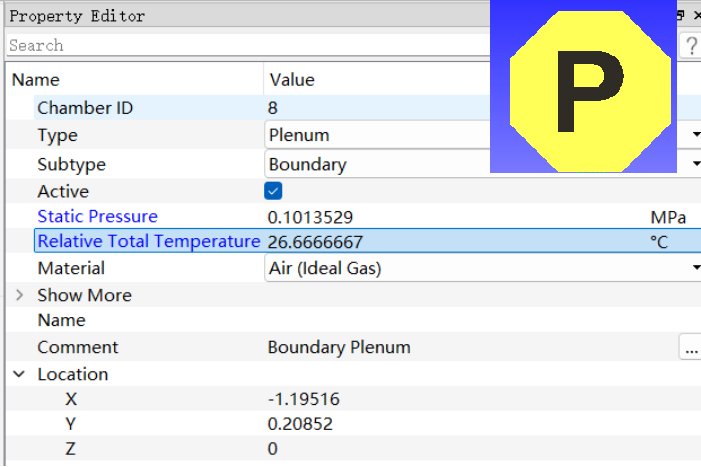Click the Value column header

291,80
